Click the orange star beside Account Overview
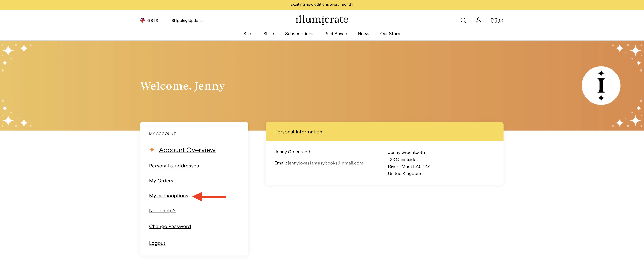Viewport: 644px width, 278px height. coord(152,150)
